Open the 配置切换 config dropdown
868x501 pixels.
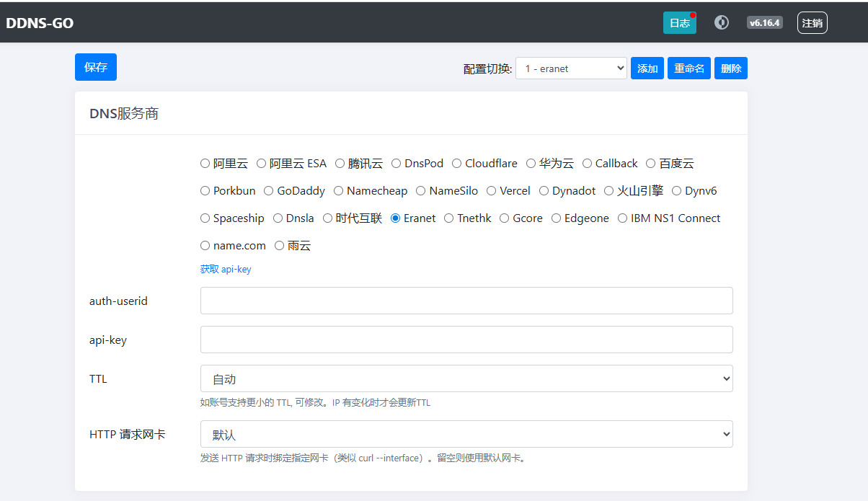[571, 68]
